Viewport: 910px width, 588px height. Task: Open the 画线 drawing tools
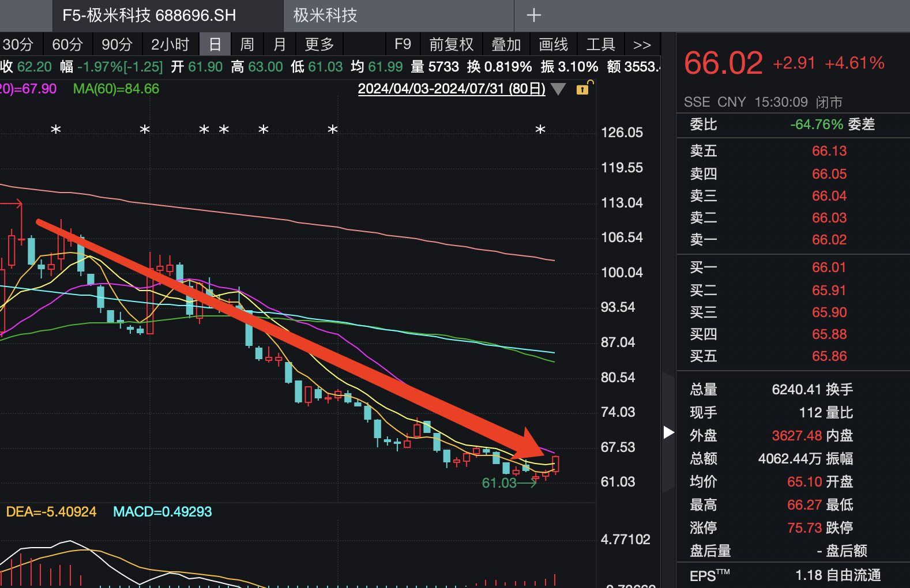point(554,44)
